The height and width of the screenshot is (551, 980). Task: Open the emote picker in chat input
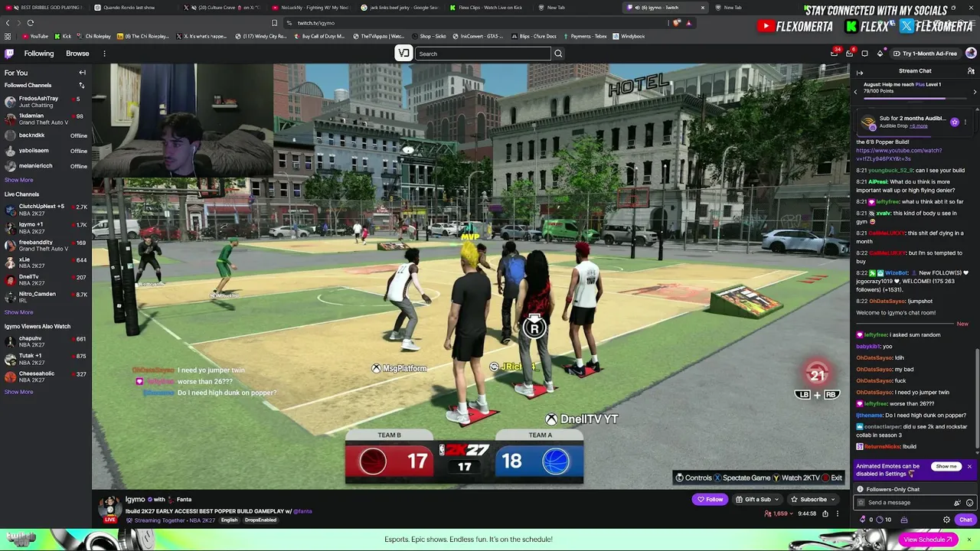(969, 503)
